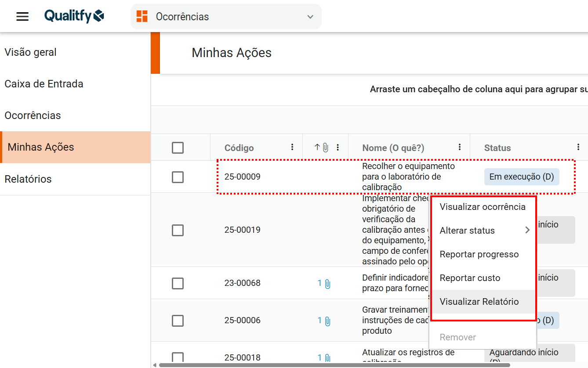Image resolution: width=588 pixels, height=368 pixels.
Task: Click the Ocorrências module grid icon
Action: 142,17
